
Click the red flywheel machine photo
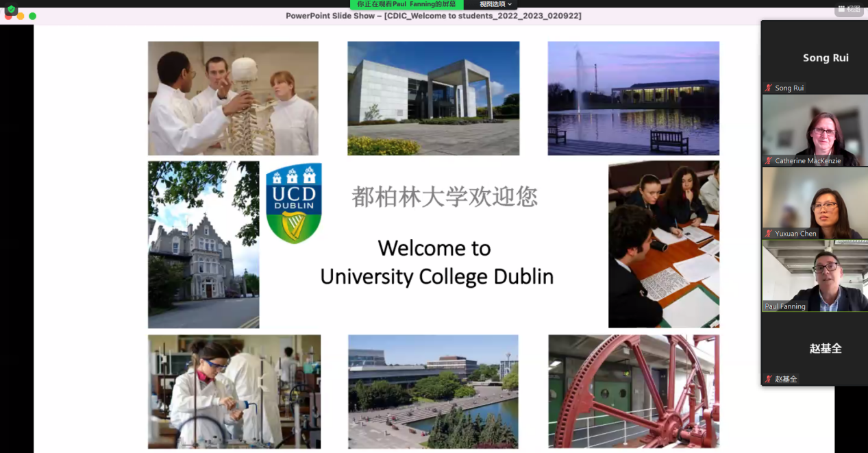634,391
